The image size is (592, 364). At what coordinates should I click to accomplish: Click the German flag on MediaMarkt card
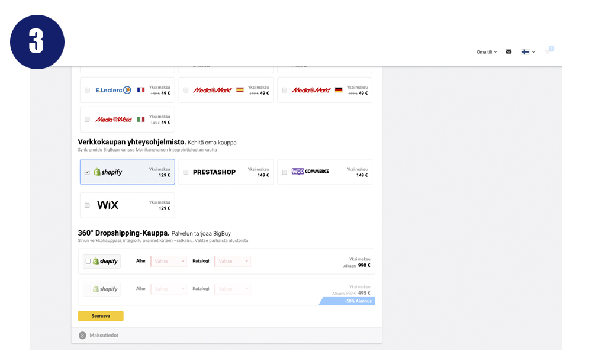pyautogui.click(x=339, y=90)
